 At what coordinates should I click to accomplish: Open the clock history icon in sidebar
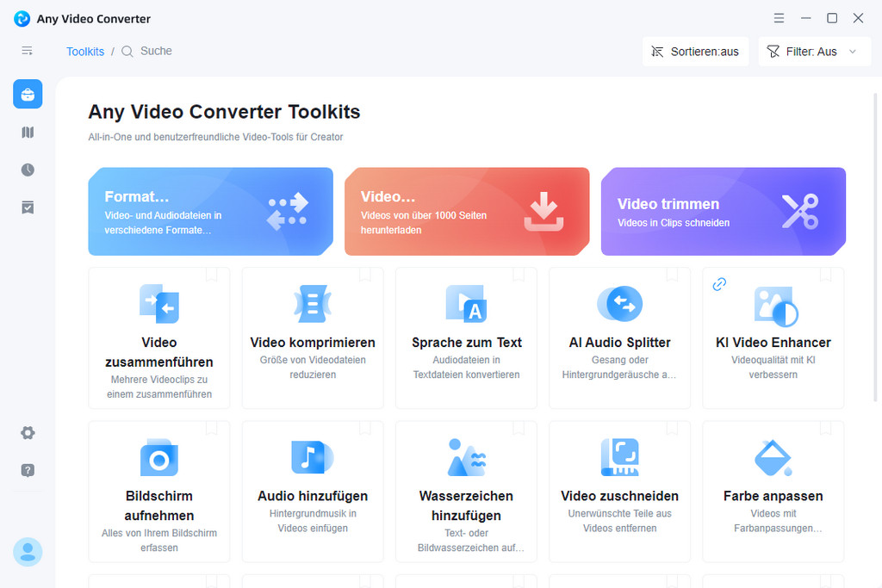tap(28, 170)
